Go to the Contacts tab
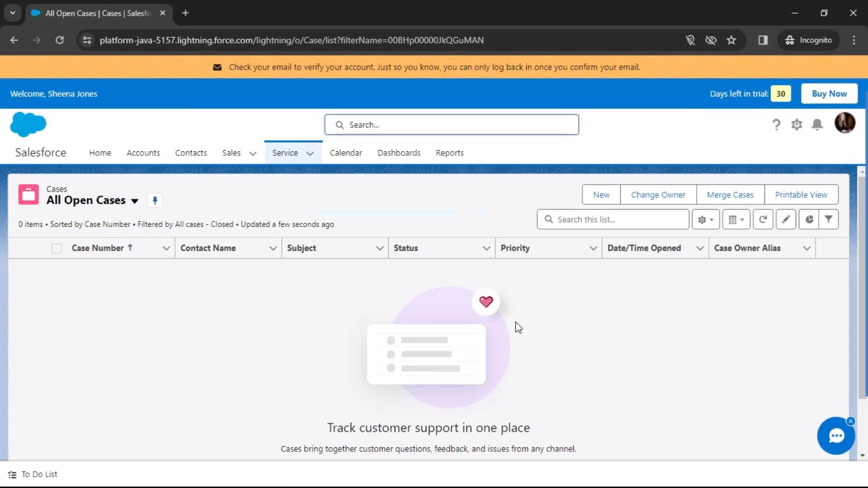The height and width of the screenshot is (488, 868). tap(191, 153)
